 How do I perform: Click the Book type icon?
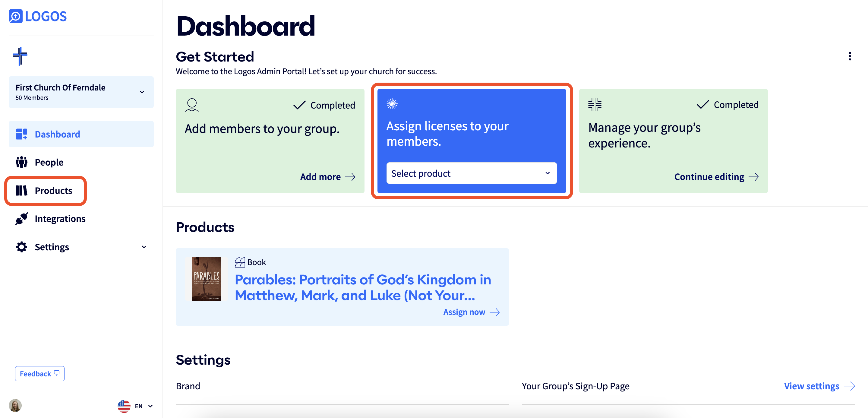[x=240, y=262]
